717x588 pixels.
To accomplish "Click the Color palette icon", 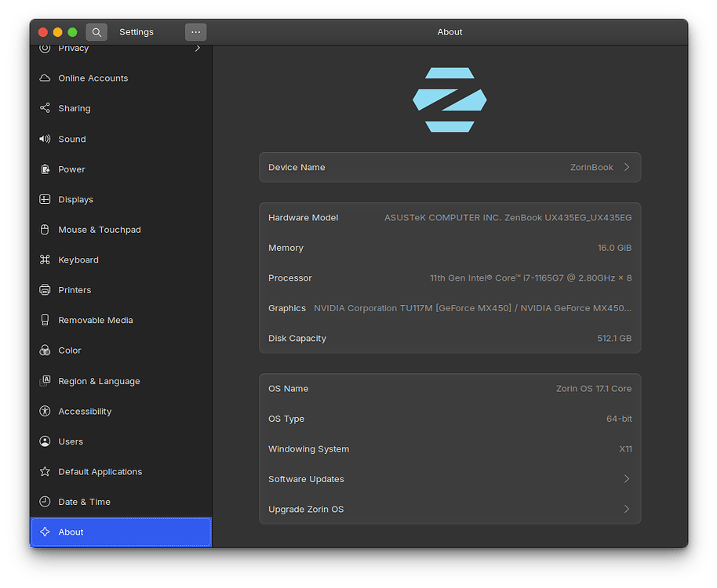I will point(45,350).
